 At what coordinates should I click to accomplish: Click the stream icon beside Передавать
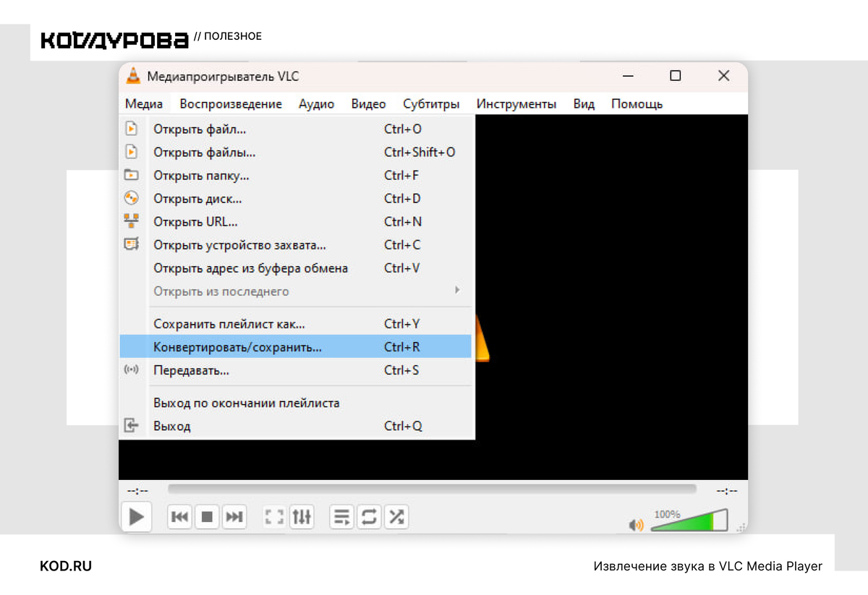point(131,370)
